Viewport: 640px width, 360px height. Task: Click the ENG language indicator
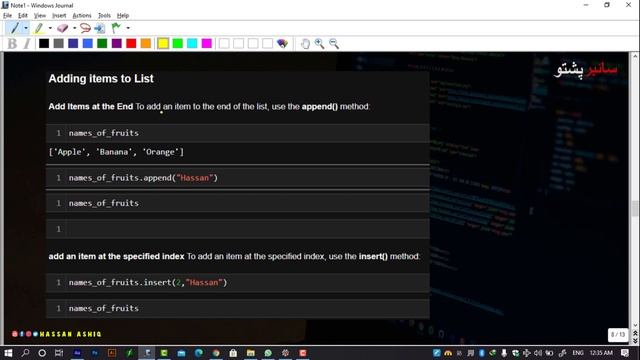tap(578, 353)
